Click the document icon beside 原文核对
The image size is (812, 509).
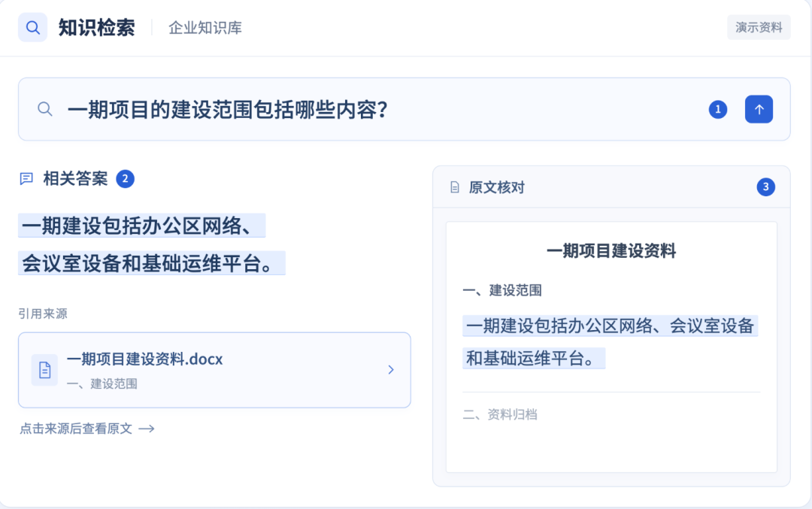(x=455, y=187)
